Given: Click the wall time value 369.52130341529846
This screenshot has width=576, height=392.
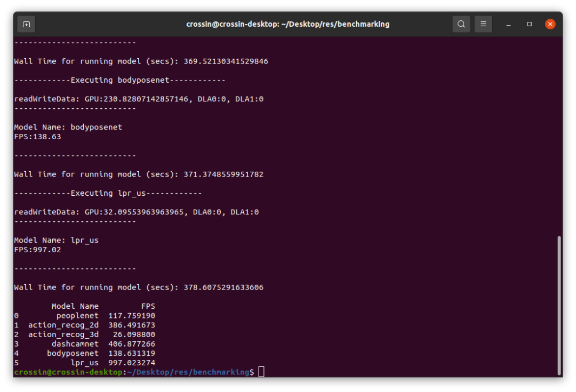Looking at the screenshot, I should click(226, 61).
